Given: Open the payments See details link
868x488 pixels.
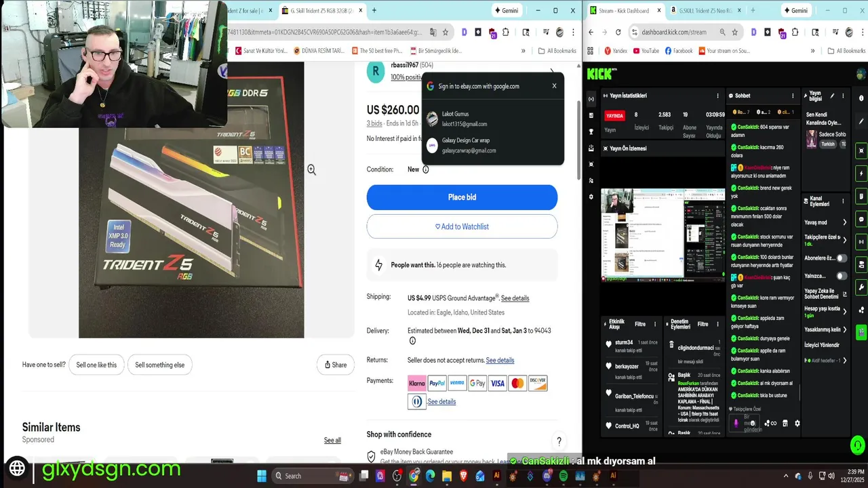Looking at the screenshot, I should (441, 402).
